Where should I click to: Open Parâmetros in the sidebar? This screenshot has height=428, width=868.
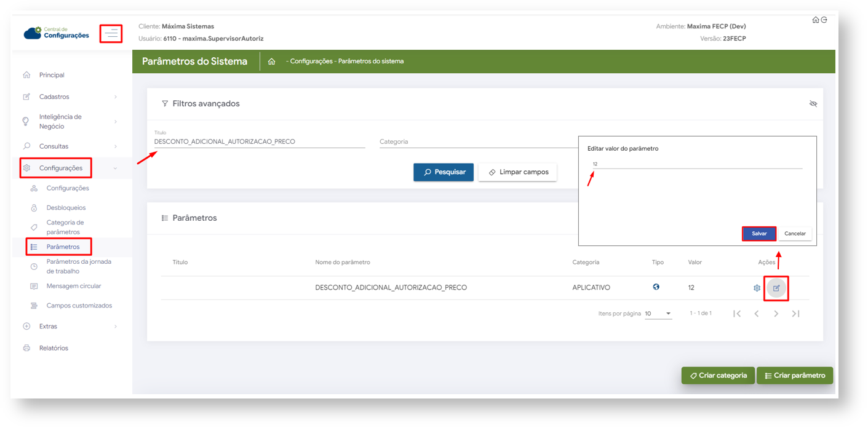pyautogui.click(x=63, y=247)
